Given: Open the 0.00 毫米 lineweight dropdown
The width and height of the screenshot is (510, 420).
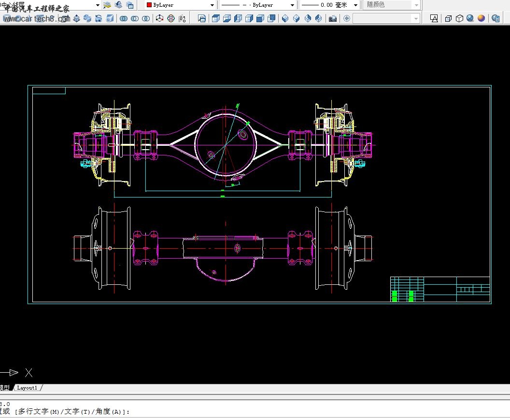Looking at the screenshot, I should (355, 5).
